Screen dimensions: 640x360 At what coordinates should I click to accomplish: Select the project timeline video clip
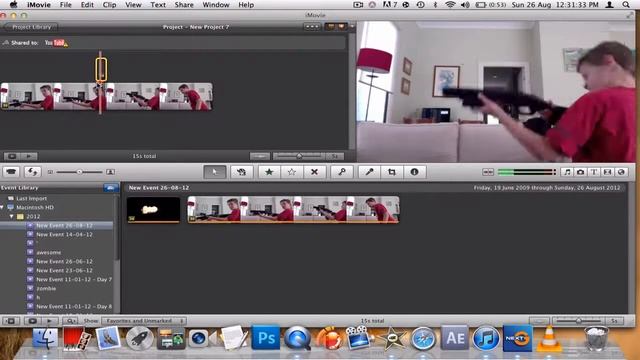(107, 97)
